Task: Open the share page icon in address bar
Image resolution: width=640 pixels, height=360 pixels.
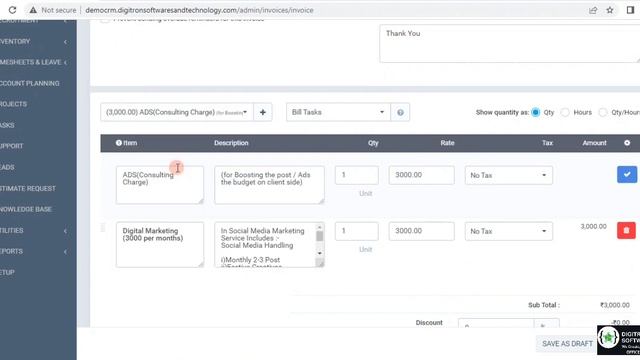Action: [x=593, y=10]
